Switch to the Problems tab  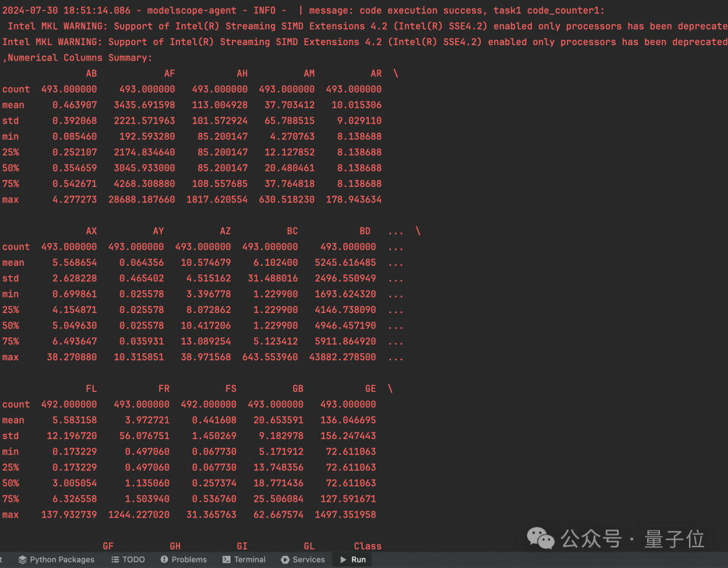pos(189,559)
